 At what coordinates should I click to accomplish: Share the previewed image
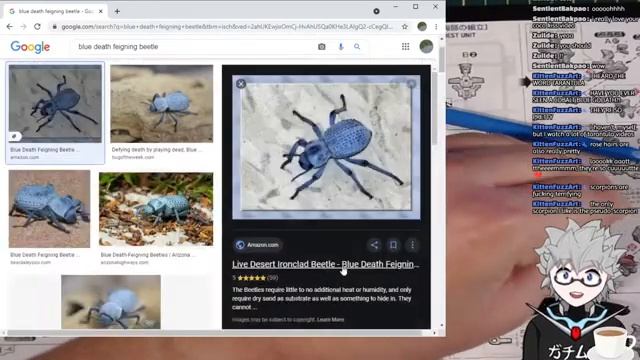(x=374, y=245)
